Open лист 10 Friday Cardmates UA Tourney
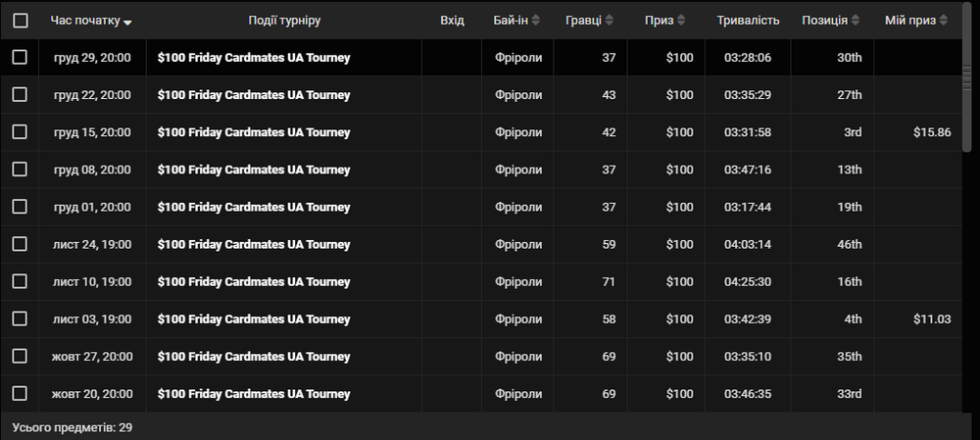Image resolution: width=980 pixels, height=440 pixels. pyautogui.click(x=254, y=282)
